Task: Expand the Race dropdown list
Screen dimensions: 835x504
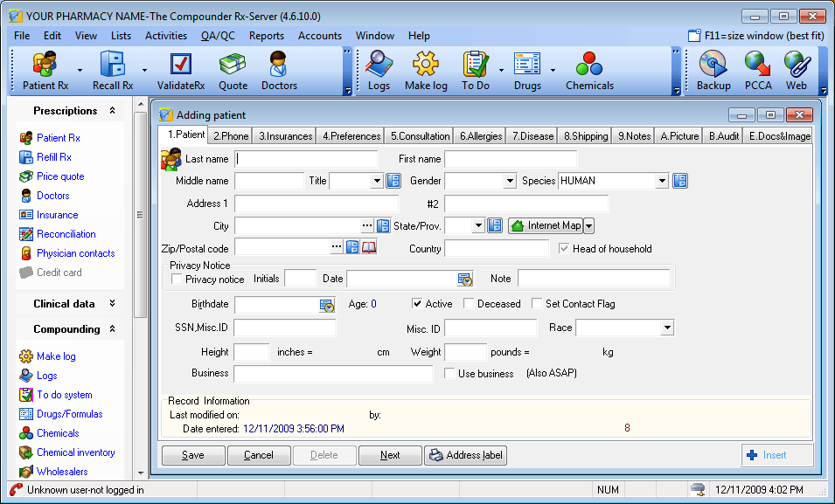Action: click(667, 328)
